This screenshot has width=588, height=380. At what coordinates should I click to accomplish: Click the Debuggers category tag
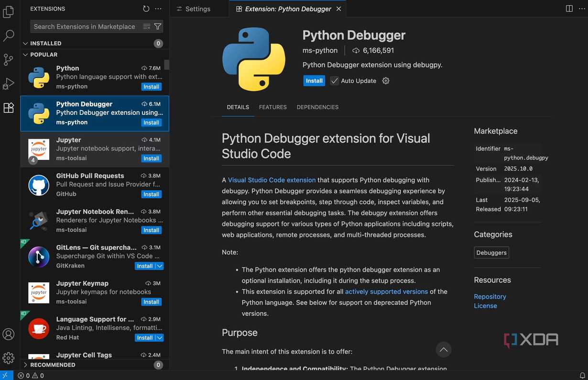coord(491,253)
